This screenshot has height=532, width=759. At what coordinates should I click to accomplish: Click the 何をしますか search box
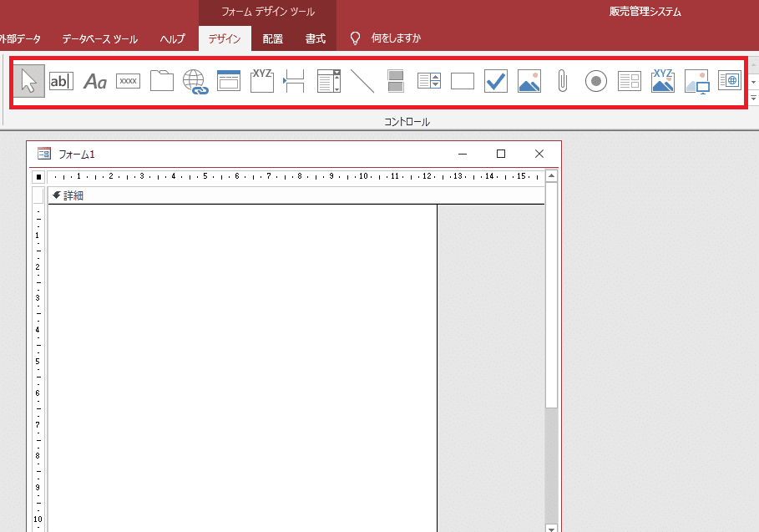coord(396,38)
